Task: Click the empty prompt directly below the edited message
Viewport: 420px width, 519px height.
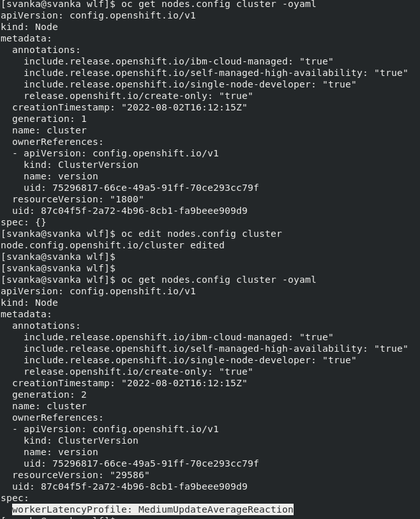Action: (x=58, y=257)
